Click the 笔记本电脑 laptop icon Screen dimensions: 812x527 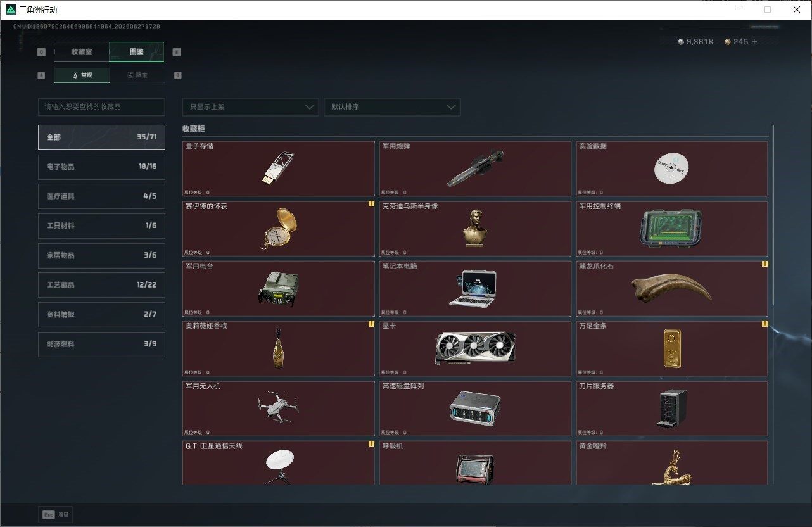tap(473, 289)
